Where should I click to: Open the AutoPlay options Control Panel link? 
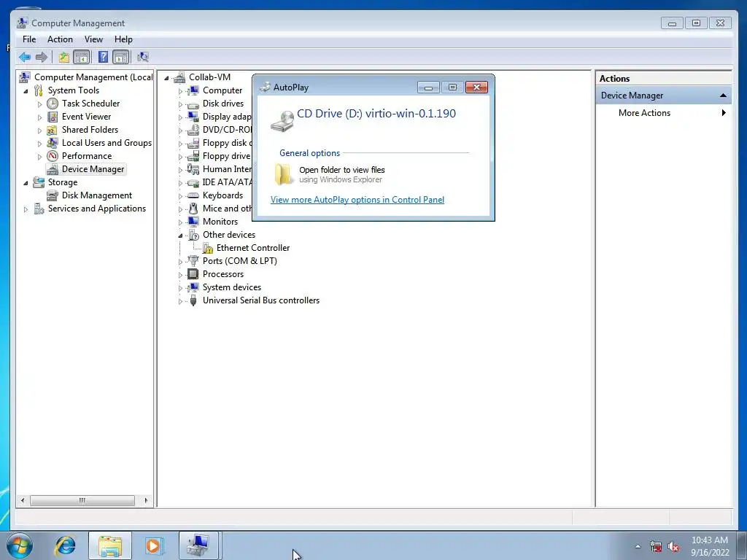click(357, 200)
